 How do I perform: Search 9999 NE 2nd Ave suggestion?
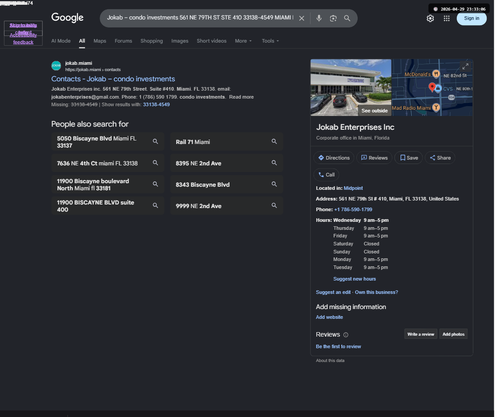click(x=226, y=206)
